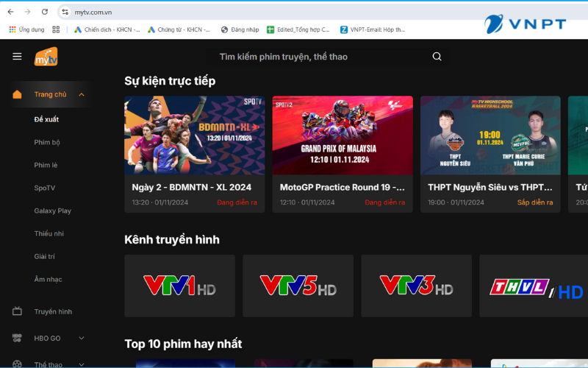Open the VTV1 HD channel
The height and width of the screenshot is (368, 588).
click(x=179, y=286)
